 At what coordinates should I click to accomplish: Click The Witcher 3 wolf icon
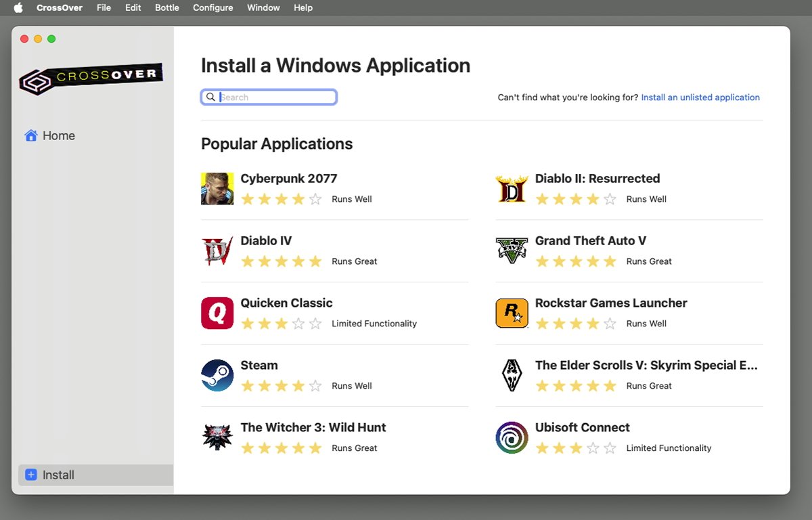pos(217,437)
